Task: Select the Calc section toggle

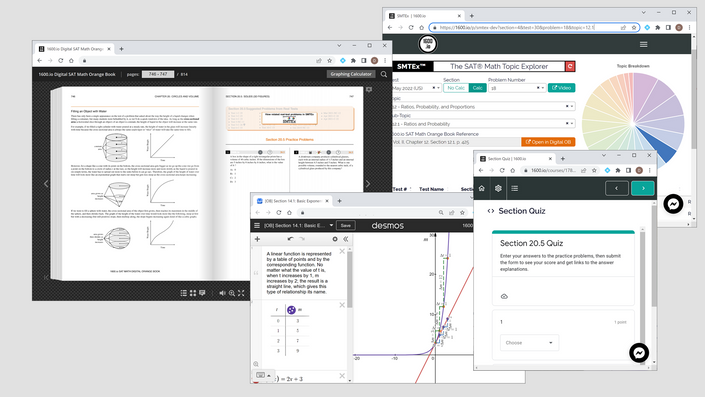Action: [477, 88]
